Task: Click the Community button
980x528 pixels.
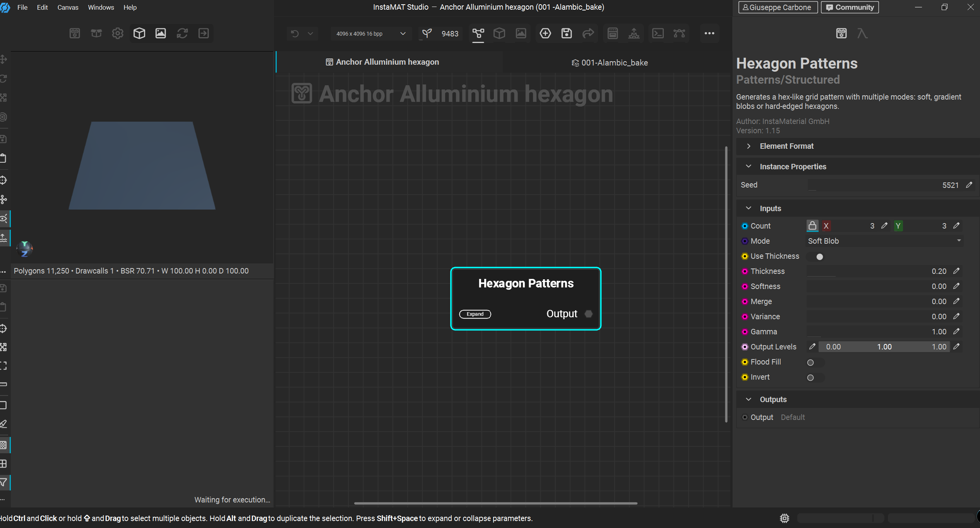Action: click(850, 7)
